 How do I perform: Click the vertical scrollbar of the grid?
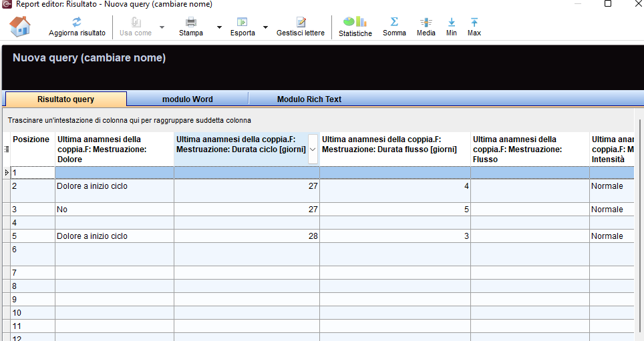point(639,226)
